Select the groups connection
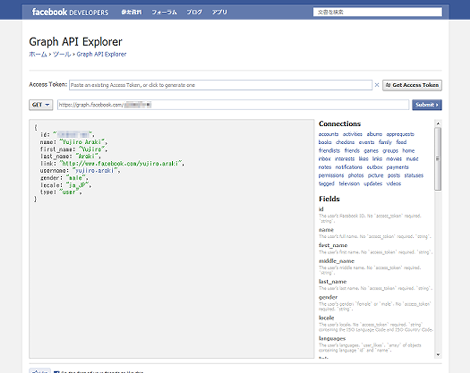 click(390, 151)
